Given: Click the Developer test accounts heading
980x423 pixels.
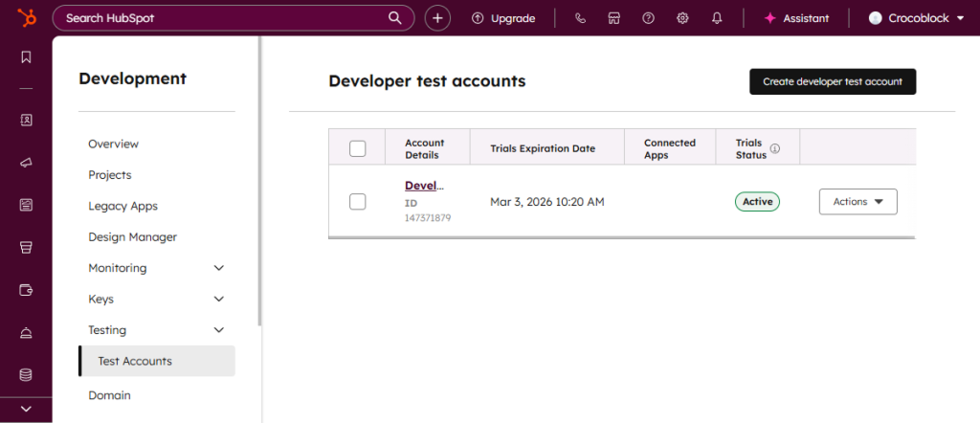Looking at the screenshot, I should [427, 81].
